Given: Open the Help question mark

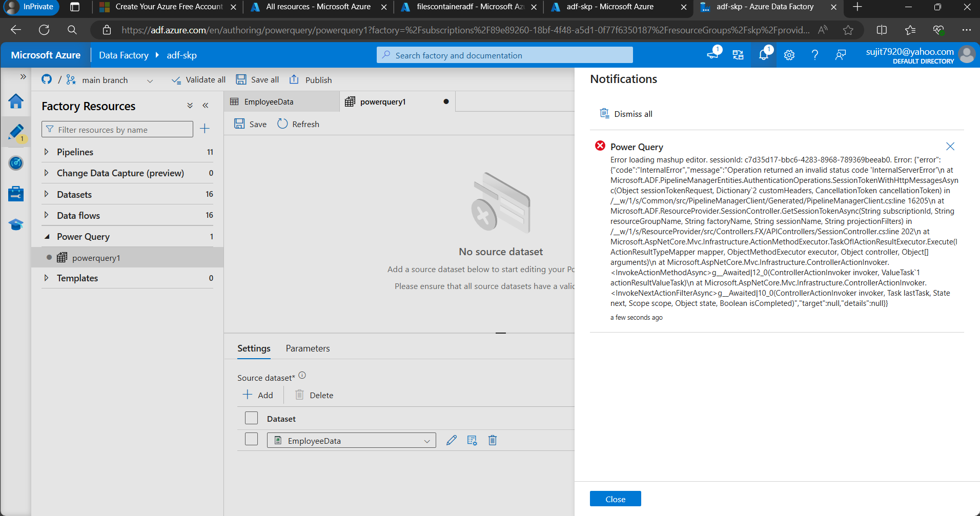Looking at the screenshot, I should (x=815, y=55).
